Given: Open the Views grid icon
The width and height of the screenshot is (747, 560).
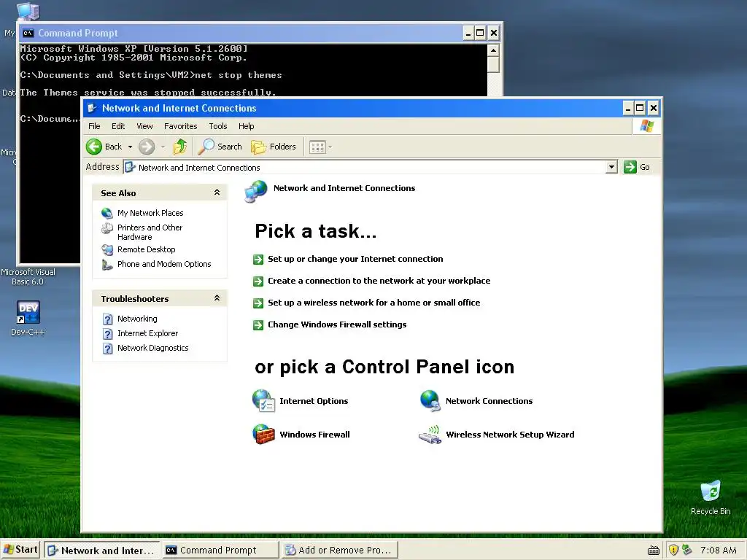Looking at the screenshot, I should pyautogui.click(x=317, y=147).
